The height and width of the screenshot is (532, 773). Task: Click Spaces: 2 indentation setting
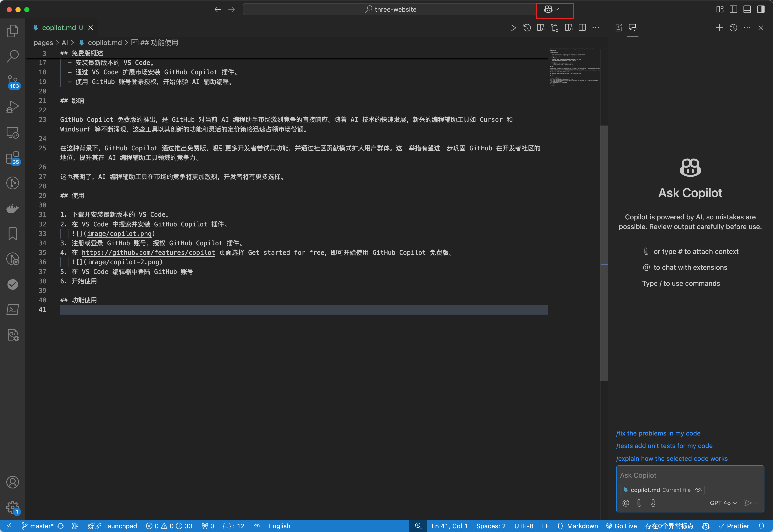tap(491, 526)
